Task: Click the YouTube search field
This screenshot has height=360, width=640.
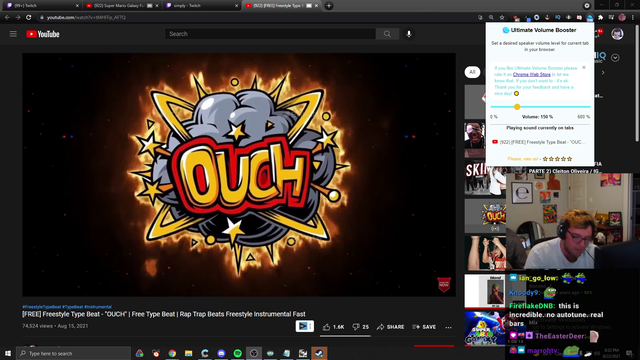Action: 270,34
